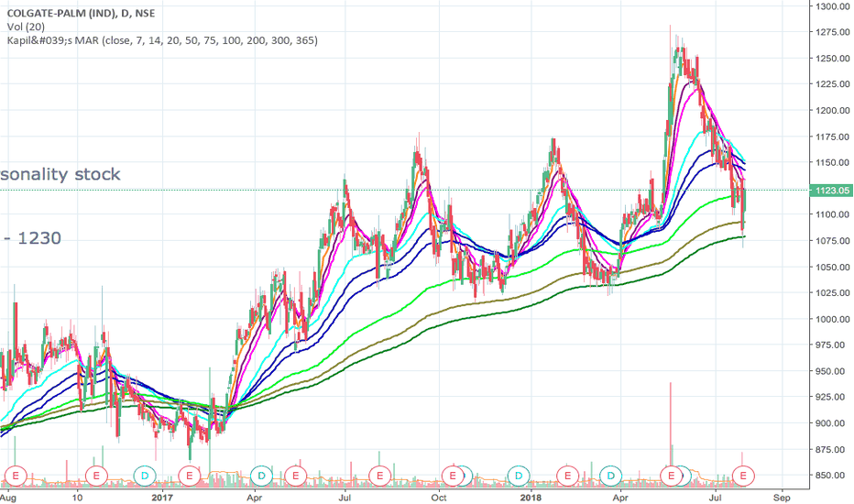Open the dividend 'D' marker just left of 2018
This screenshot has height=504, width=854.
(x=519, y=476)
